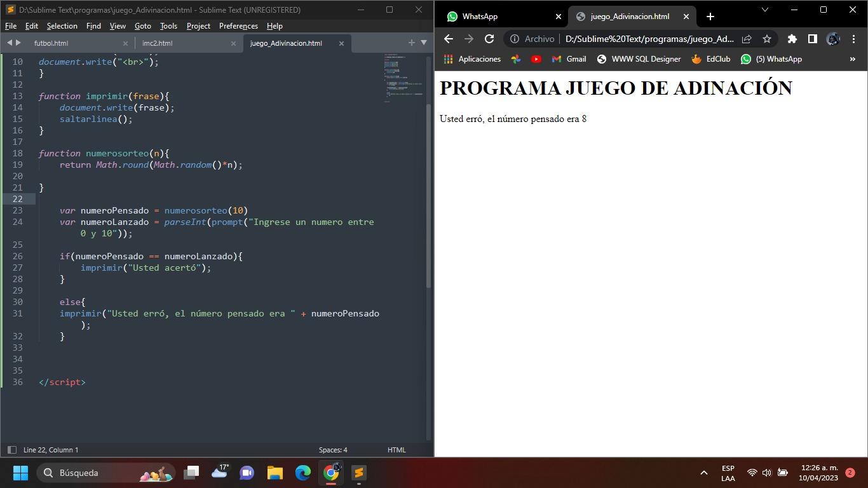Open the Gmail bookmark
Screen dimensions: 868x488
coord(569,59)
